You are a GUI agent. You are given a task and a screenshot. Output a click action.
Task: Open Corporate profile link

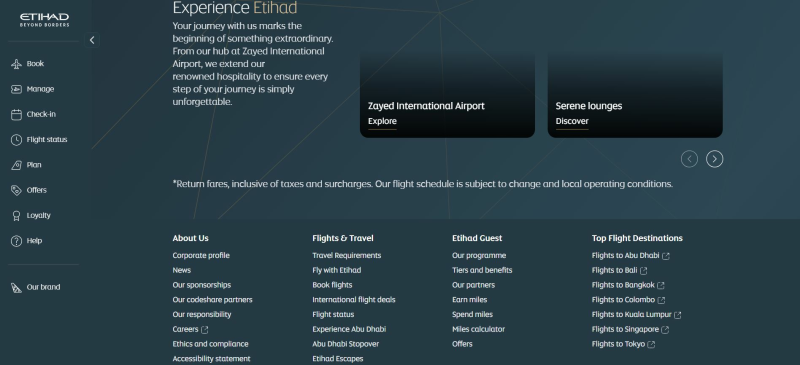click(201, 255)
